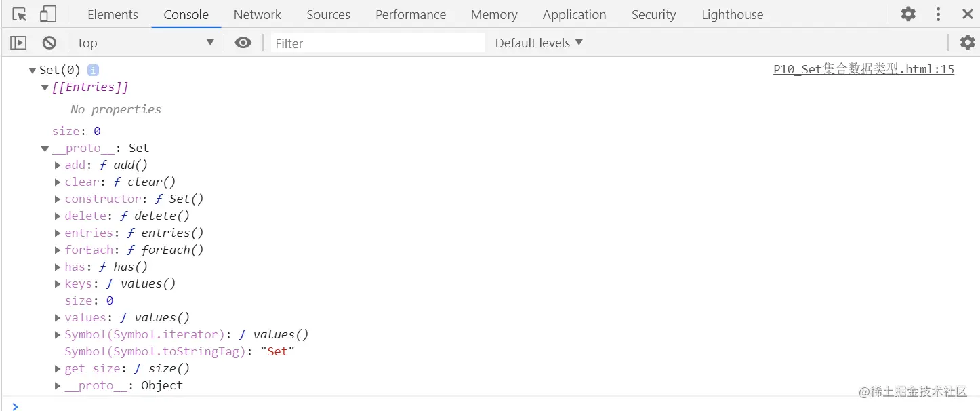Clear the console with the block icon
Image resolution: width=980 pixels, height=411 pixels.
(x=49, y=43)
